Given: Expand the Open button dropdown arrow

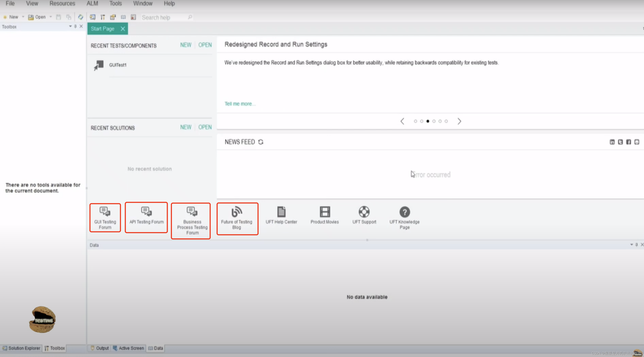Looking at the screenshot, I should point(51,17).
